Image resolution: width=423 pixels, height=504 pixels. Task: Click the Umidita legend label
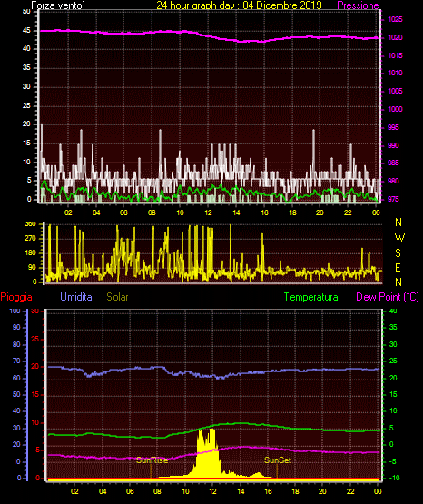click(x=76, y=297)
